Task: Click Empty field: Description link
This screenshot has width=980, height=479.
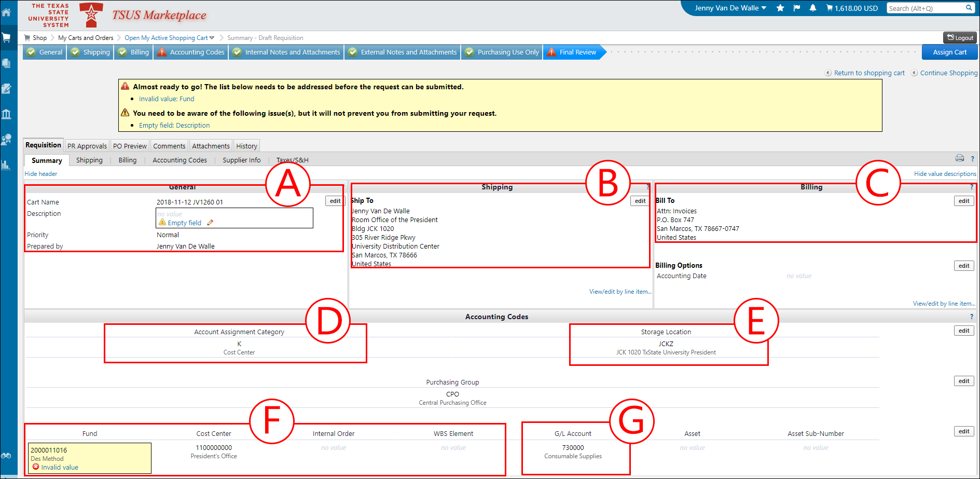Action: coord(174,126)
